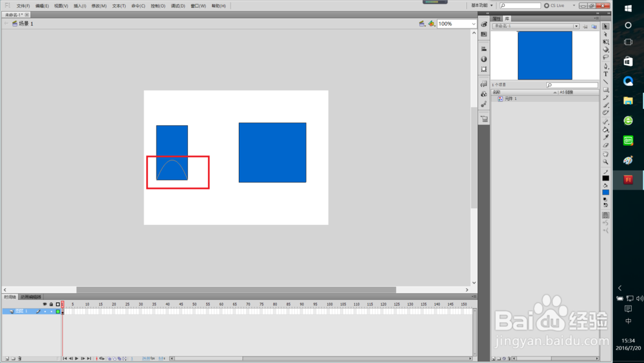644x363 pixels.
Task: Open the Align panel icon
Action: [484, 49]
